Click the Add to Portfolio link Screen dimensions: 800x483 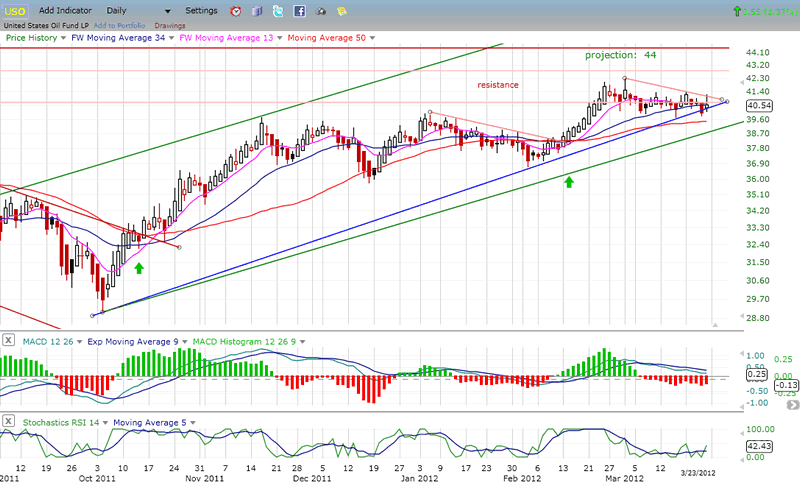120,24
